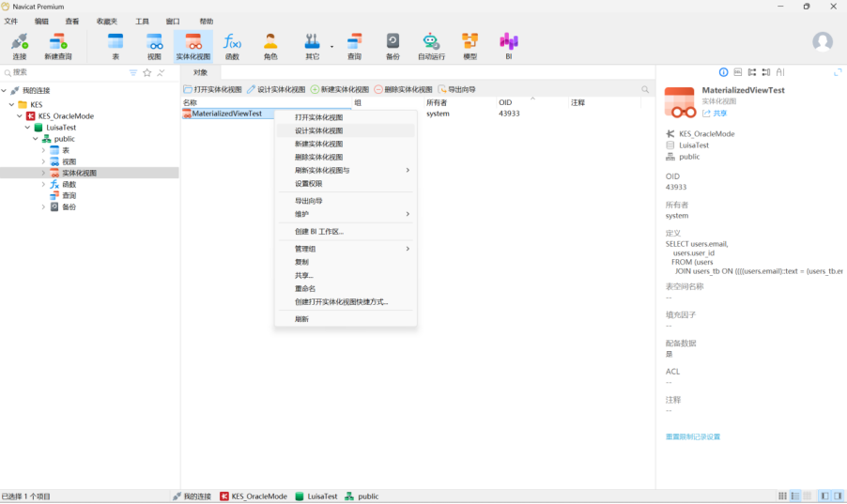Select the 函数 (Function) toolbar icon
847x504 pixels.
point(232,45)
